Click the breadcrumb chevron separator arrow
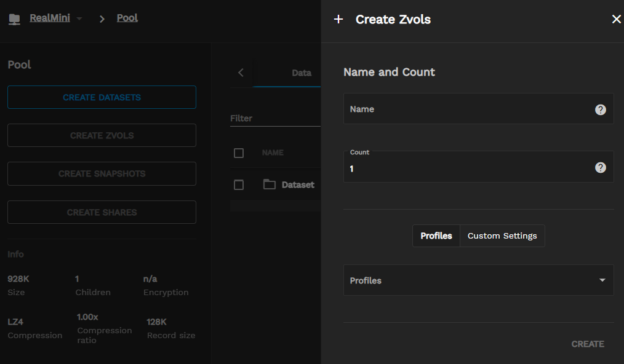 coord(102,19)
